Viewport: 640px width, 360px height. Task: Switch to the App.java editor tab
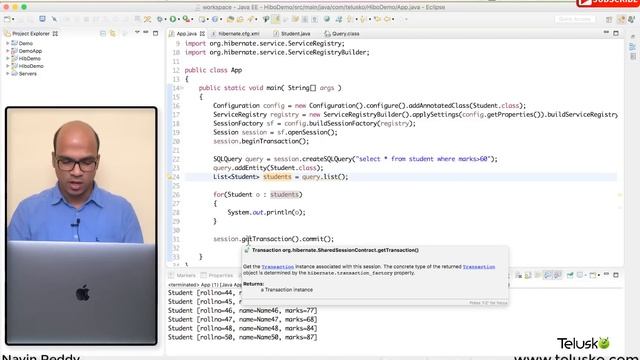[x=187, y=33]
